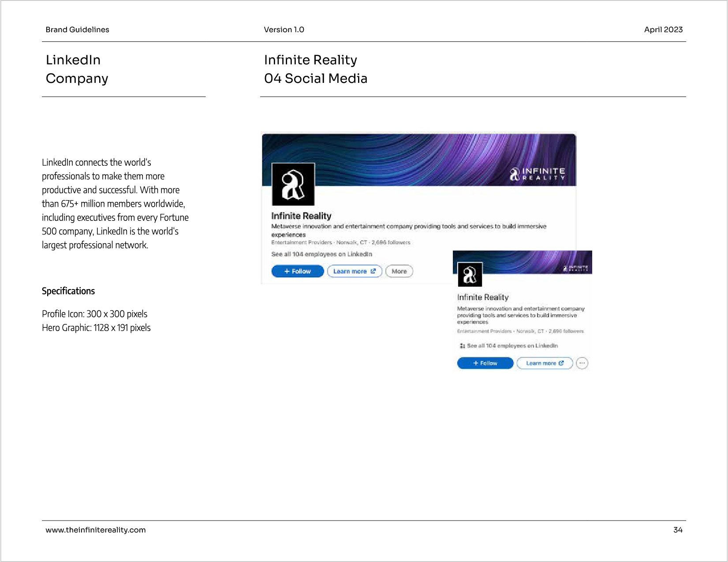The image size is (728, 562).
Task: Click the Follow button in small mobile mockup
Action: pos(485,363)
